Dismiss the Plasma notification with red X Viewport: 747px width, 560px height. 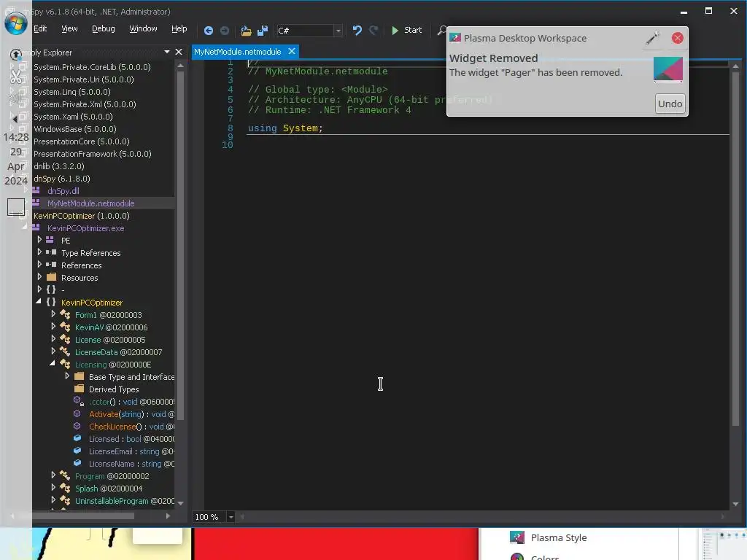click(x=677, y=38)
